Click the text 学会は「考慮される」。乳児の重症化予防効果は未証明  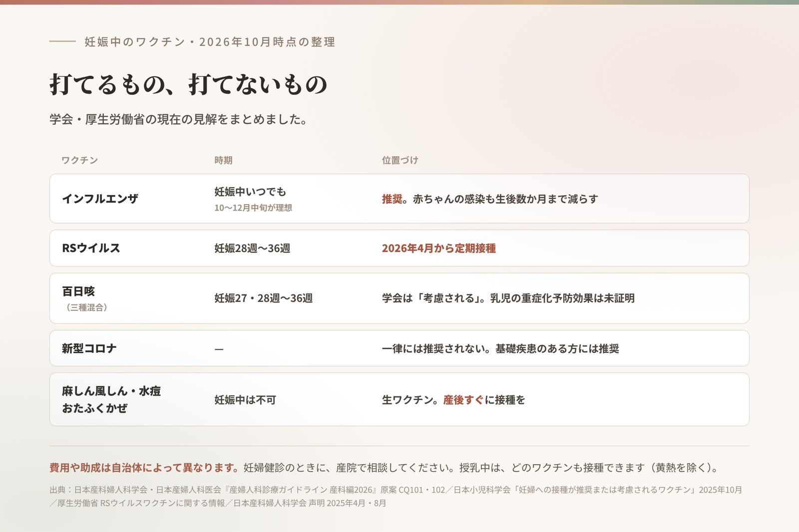pyautogui.click(x=508, y=298)
